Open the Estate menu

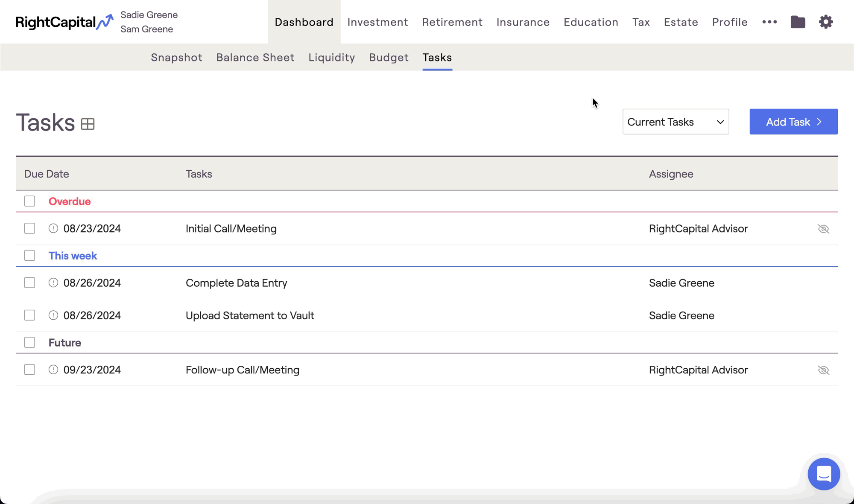click(681, 22)
